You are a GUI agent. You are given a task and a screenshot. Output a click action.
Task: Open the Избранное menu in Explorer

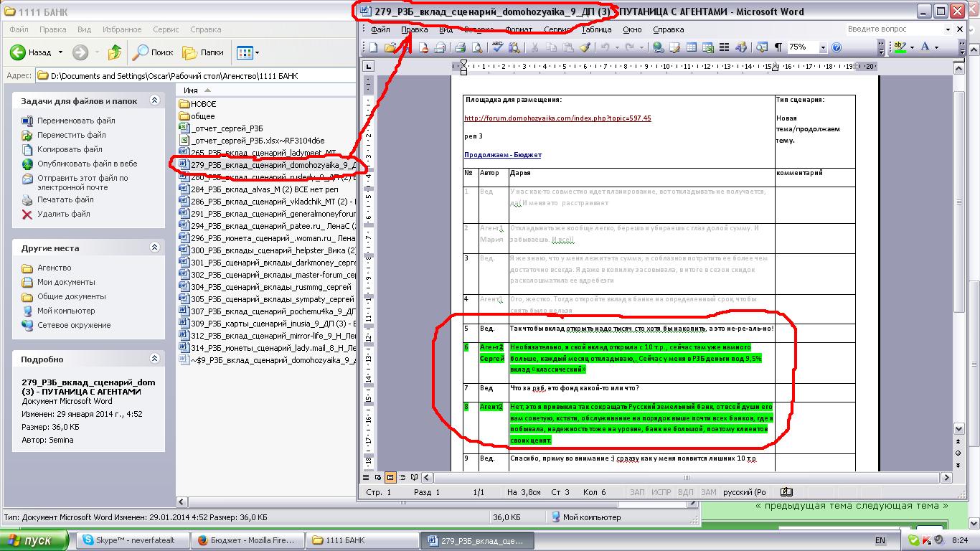tap(121, 29)
